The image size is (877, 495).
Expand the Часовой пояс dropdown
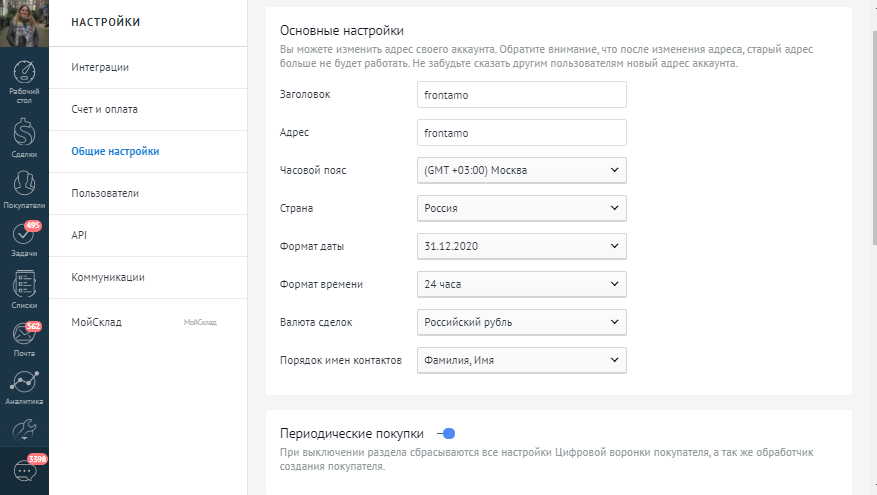(x=521, y=170)
